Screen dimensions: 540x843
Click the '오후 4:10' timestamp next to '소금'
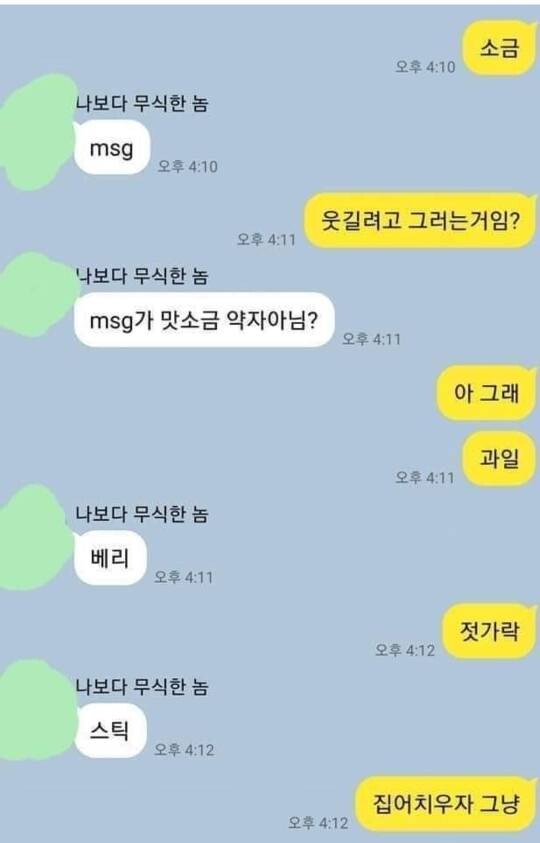pyautogui.click(x=425, y=67)
